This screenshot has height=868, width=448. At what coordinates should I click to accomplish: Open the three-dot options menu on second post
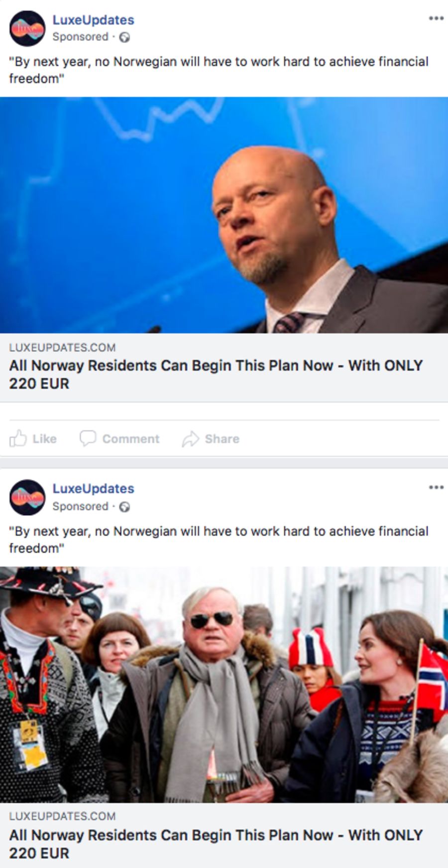click(436, 487)
